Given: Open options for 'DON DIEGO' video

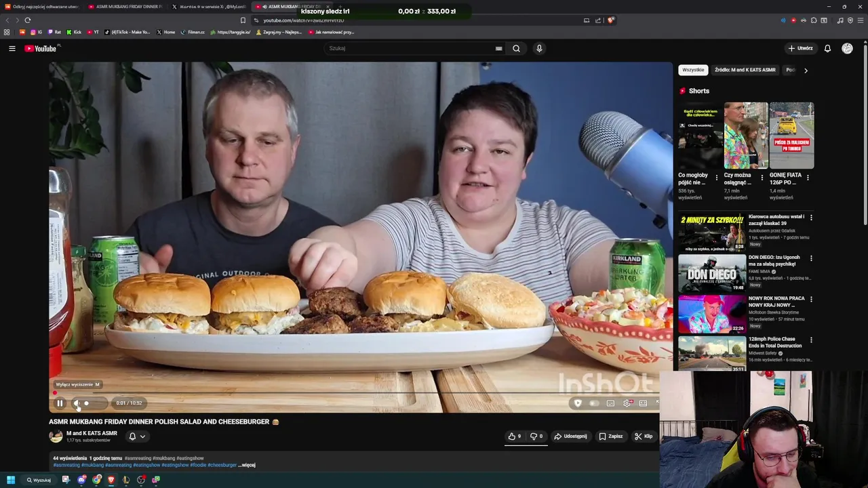Looking at the screenshot, I should pos(811,258).
